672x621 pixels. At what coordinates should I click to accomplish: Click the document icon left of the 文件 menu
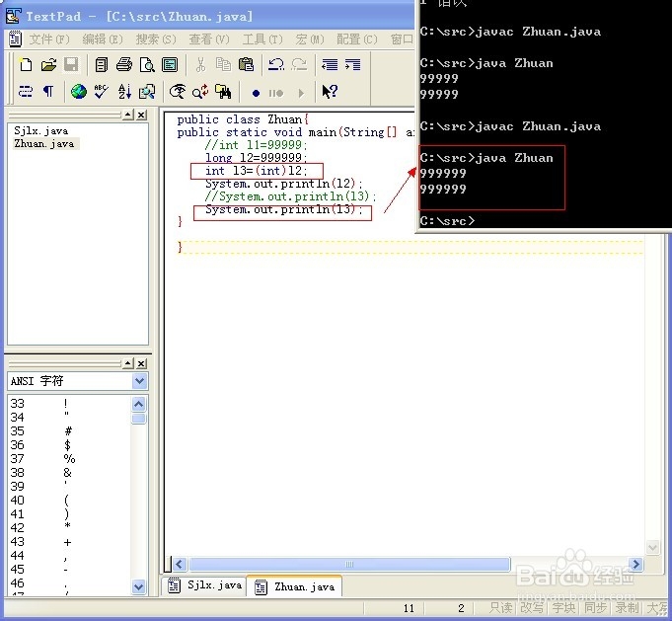point(15,39)
